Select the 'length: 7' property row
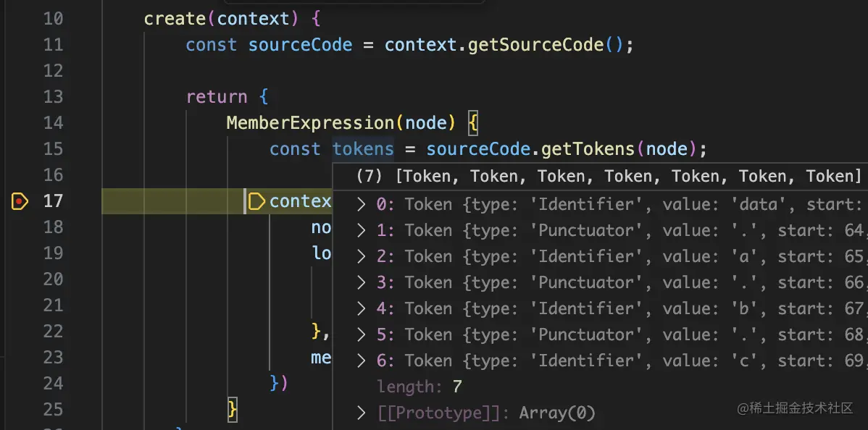Viewport: 868px width, 430px height. 419,387
